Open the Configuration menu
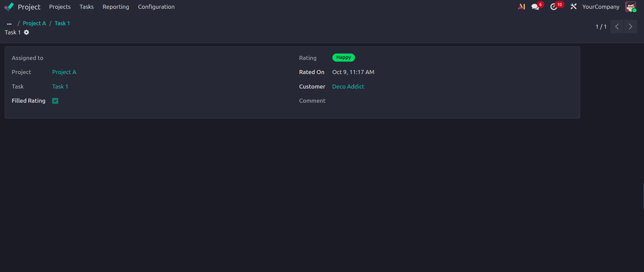The height and width of the screenshot is (272, 644). tap(156, 7)
